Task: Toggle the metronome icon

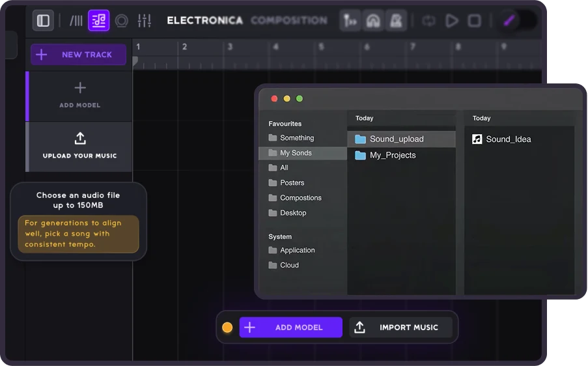Action: 397,21
